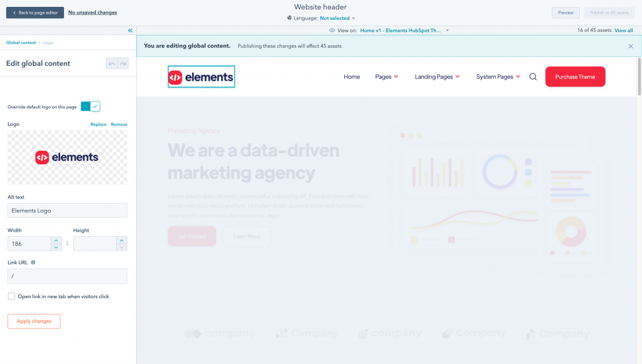Viewport: 642px width, 364px height.
Task: Increase Height with the up stepper arrow
Action: [x=122, y=241]
